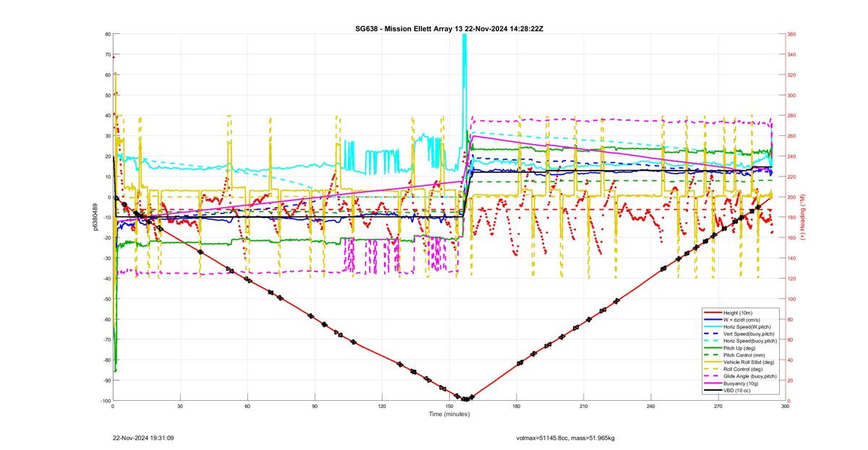Select the 'Horiz Speed(buoy,pitch)' legend entry
Viewport: 868px width, 450px height.
[x=752, y=341]
